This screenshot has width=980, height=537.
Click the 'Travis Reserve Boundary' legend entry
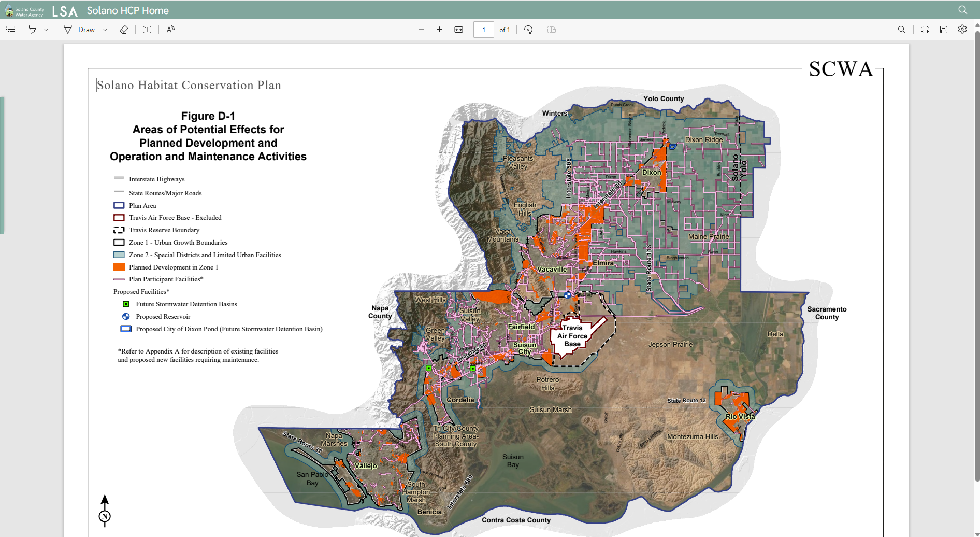tap(164, 230)
